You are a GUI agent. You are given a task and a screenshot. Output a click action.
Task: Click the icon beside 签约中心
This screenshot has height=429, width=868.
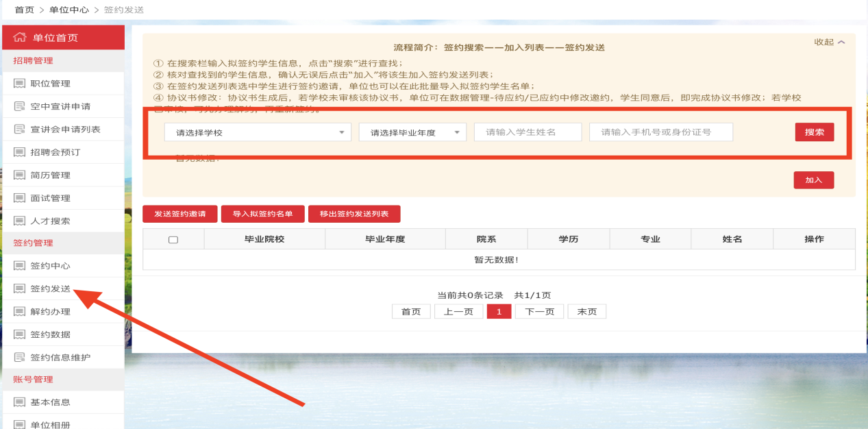pos(19,266)
